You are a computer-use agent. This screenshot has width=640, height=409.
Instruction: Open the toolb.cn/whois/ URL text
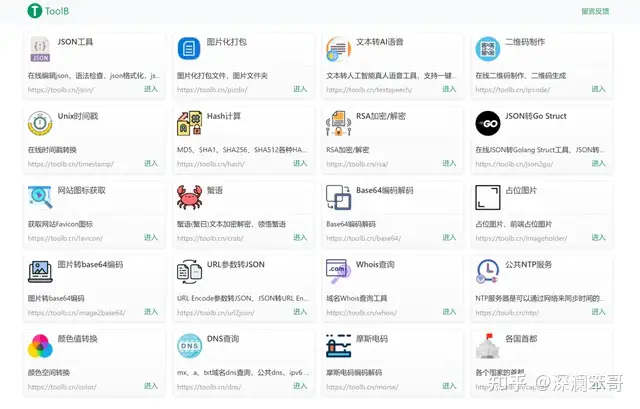click(x=362, y=313)
